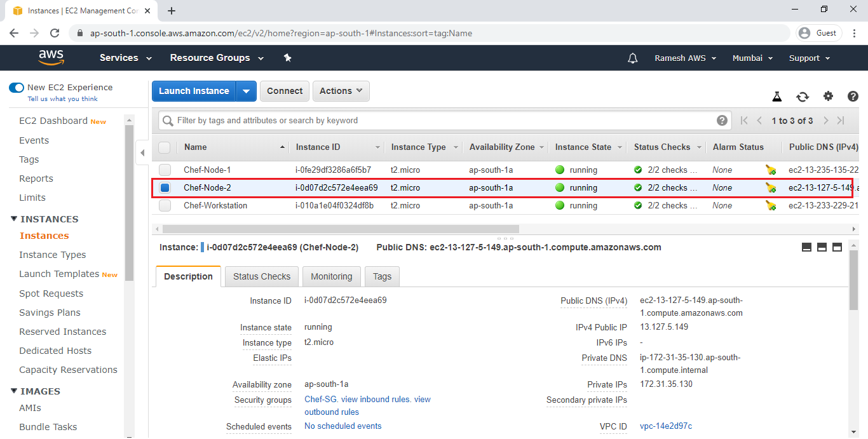Refresh the instances list
Viewport: 868px width, 439px height.
(x=803, y=97)
